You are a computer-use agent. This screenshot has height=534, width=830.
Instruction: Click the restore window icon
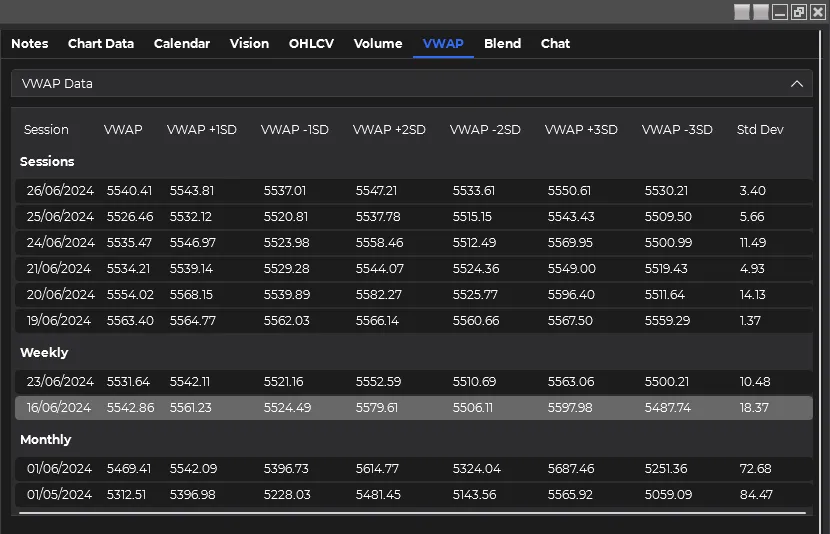pyautogui.click(x=799, y=12)
